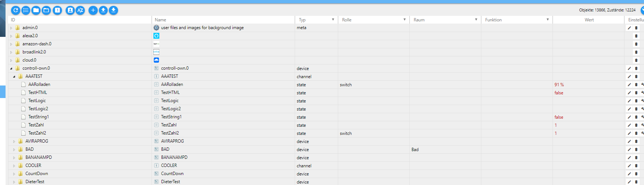Edit the AARolladen state via pencil icon
644x185 pixels.
pyautogui.click(x=629, y=84)
